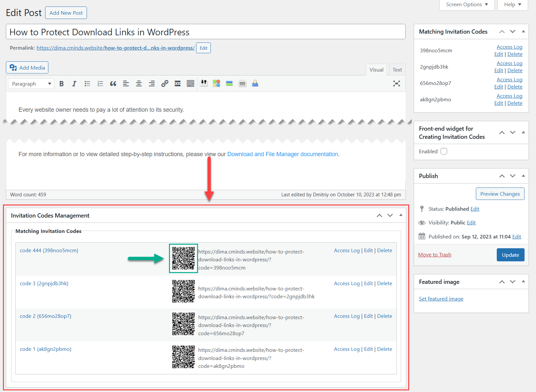
Task: Click Edit next to the permalink
Action: tap(203, 48)
